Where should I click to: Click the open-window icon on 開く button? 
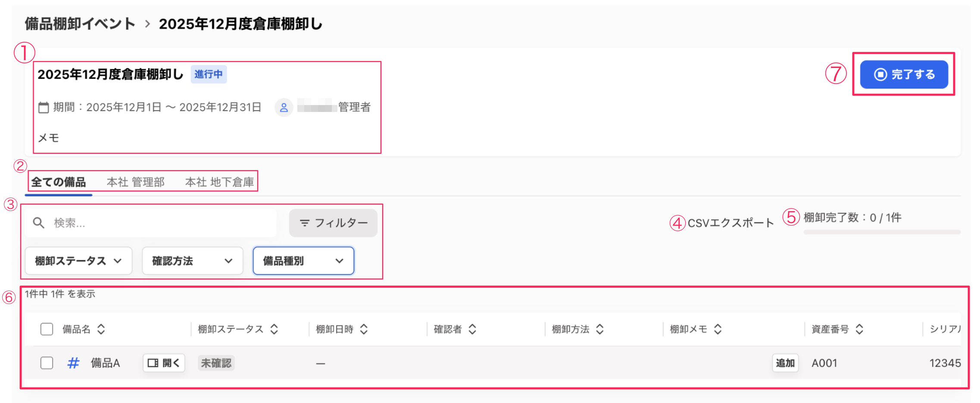pyautogui.click(x=153, y=363)
